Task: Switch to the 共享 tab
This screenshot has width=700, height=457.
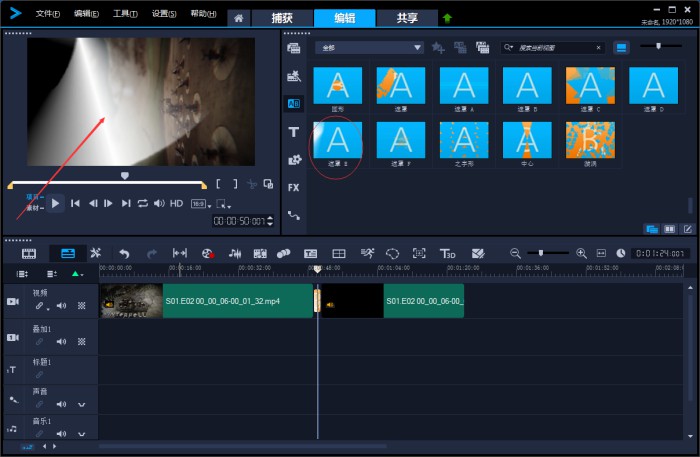Action: (406, 18)
